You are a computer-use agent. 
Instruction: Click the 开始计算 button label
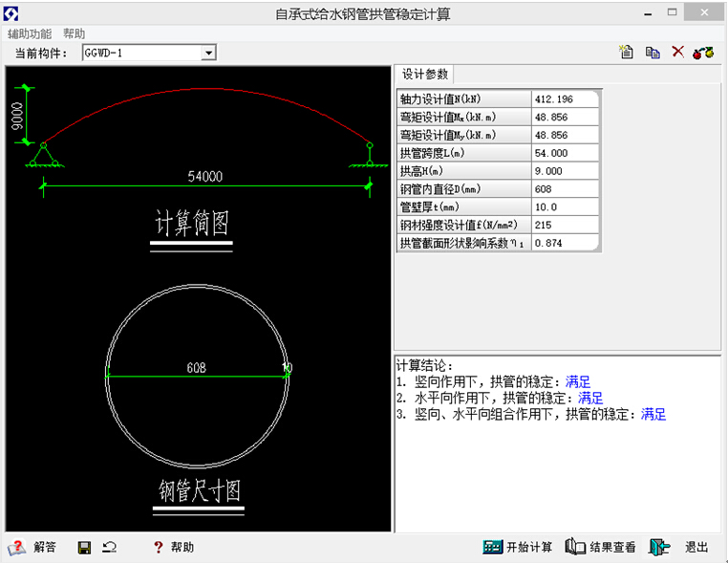click(529, 547)
